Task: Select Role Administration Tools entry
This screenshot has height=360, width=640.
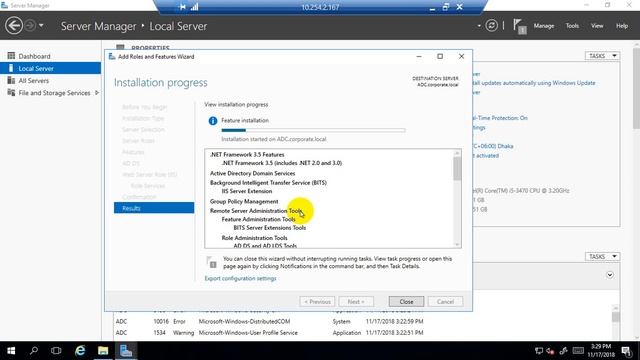Action: (x=254, y=238)
